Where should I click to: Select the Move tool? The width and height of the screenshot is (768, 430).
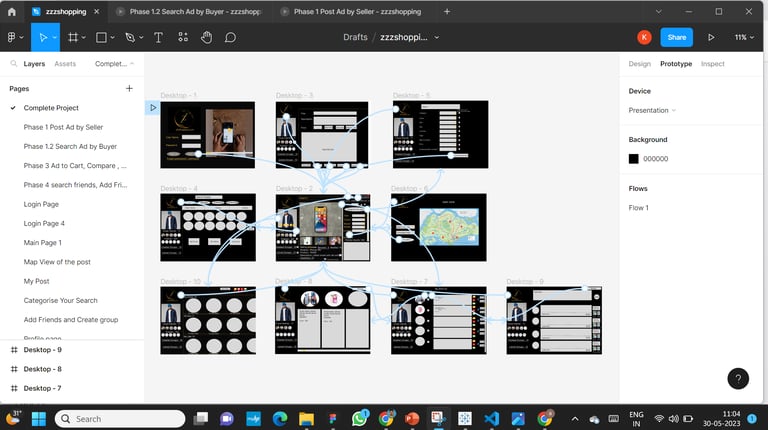pos(43,37)
